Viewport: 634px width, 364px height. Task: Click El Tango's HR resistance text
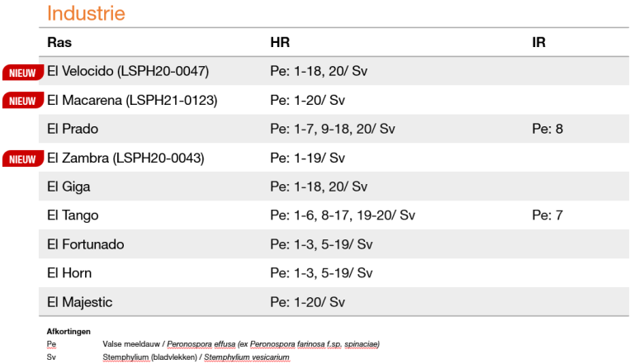(x=343, y=215)
